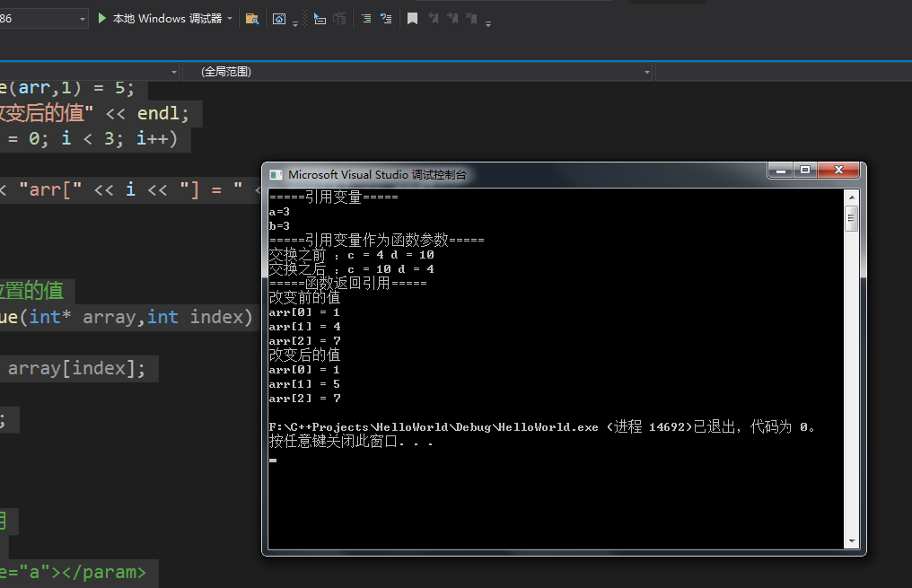The width and height of the screenshot is (912, 588).
Task: Open the left navigation bar dropdown arrow
Action: 174,72
